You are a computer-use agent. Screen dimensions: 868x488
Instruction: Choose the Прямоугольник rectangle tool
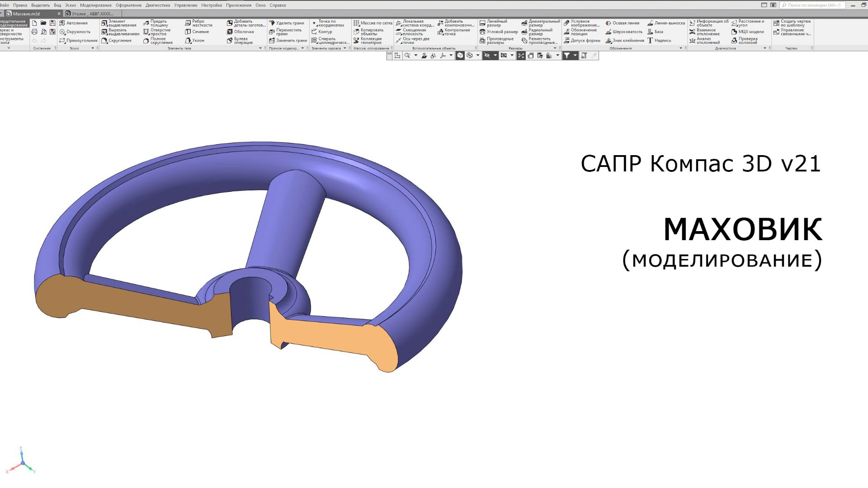coord(78,41)
